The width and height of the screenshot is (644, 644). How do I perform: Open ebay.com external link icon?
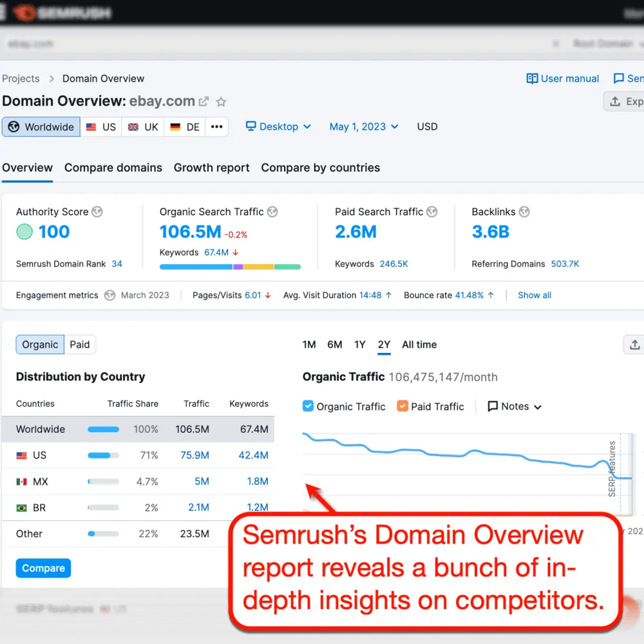tap(204, 102)
